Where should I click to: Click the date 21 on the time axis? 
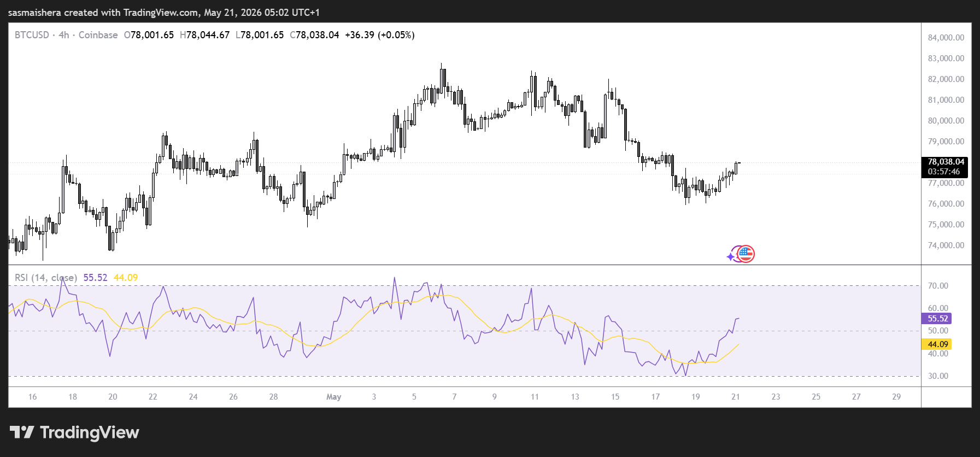click(736, 397)
